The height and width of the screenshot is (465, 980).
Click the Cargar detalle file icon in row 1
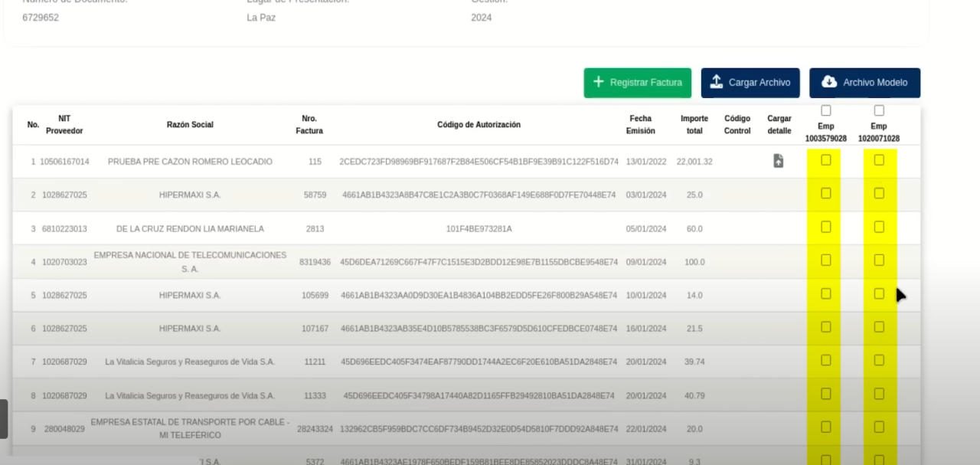click(778, 161)
